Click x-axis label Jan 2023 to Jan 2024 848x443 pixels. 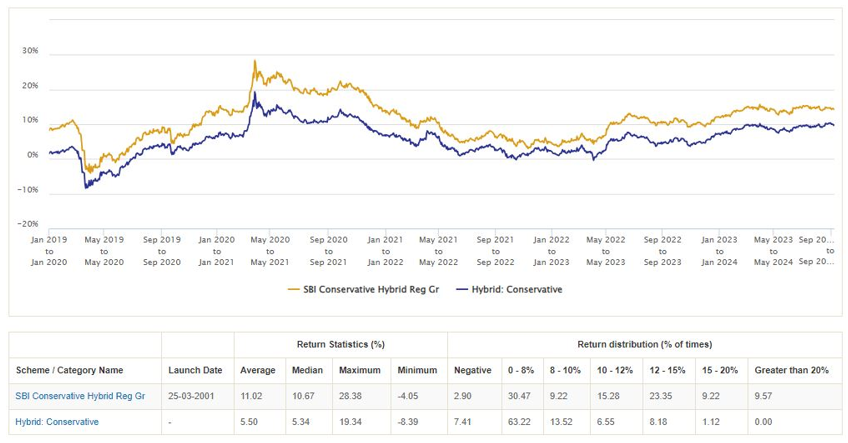(719, 251)
